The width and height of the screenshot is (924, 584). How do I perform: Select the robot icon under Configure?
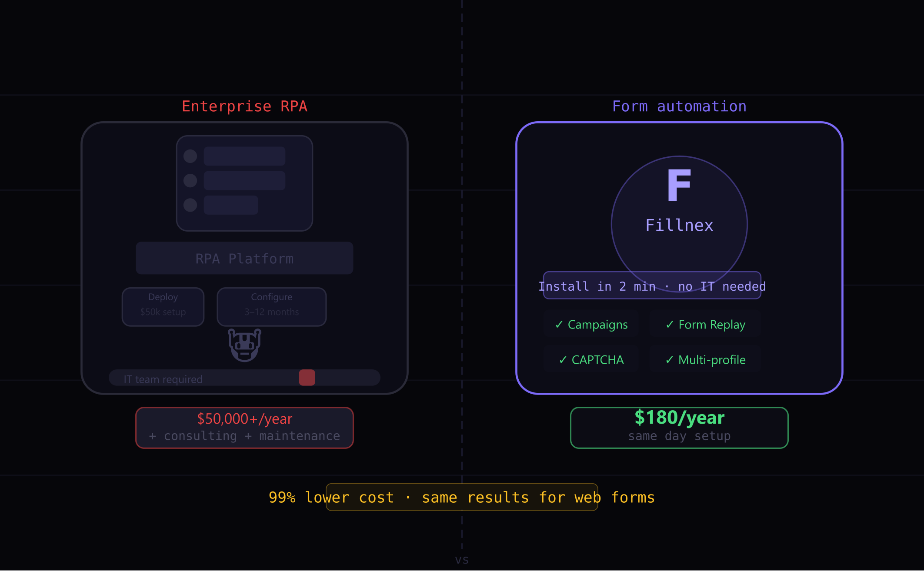(244, 345)
